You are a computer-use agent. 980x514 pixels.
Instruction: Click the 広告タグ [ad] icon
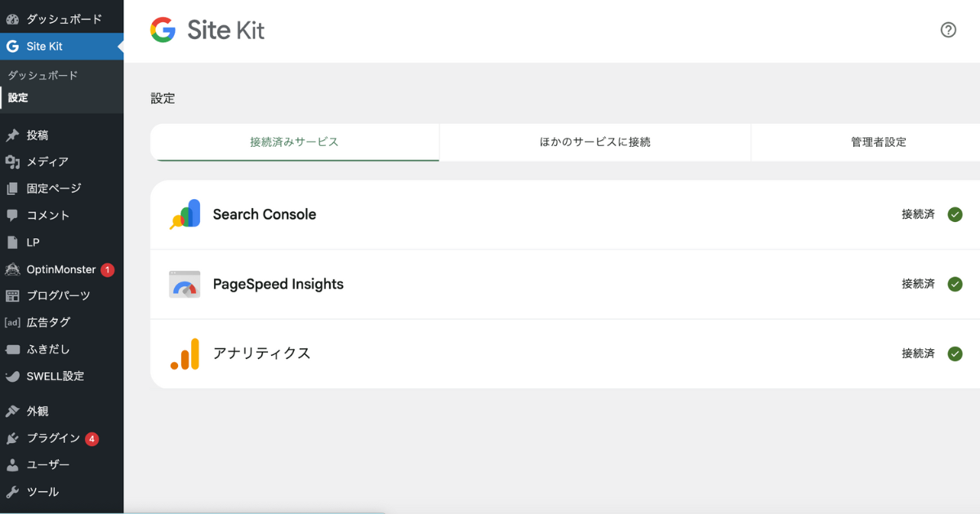[12, 322]
